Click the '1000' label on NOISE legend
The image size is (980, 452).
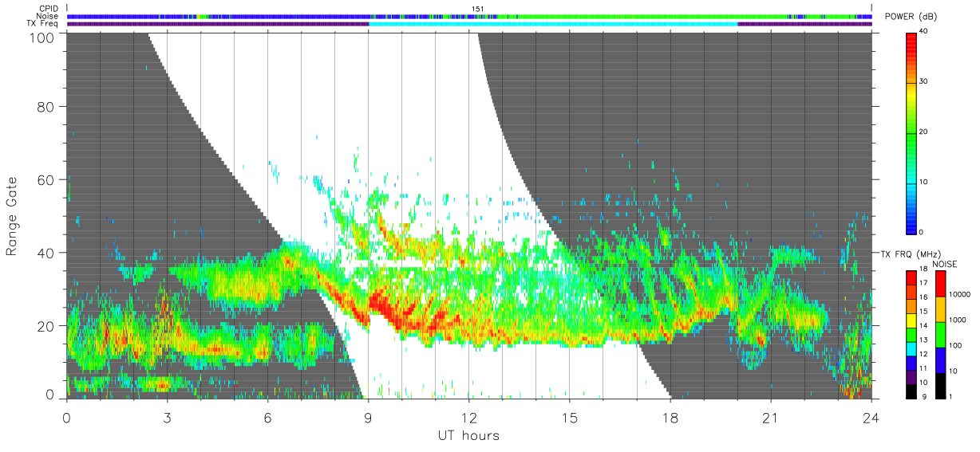coord(958,320)
